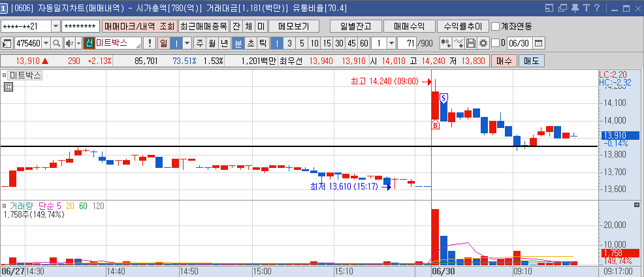Select the 10-minute interval button
Viewport: 644px width, 277px height.
(x=314, y=43)
